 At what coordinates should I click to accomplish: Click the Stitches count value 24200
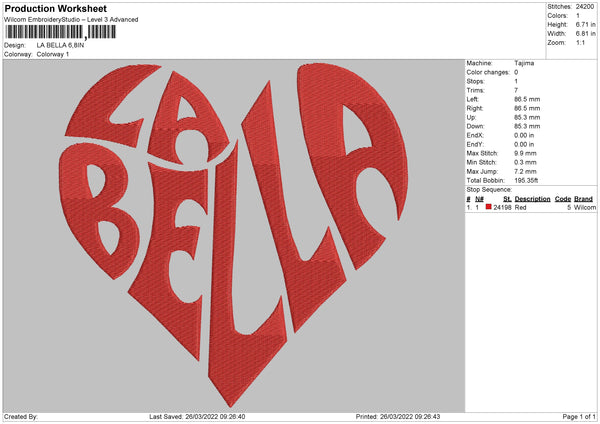coord(586,6)
